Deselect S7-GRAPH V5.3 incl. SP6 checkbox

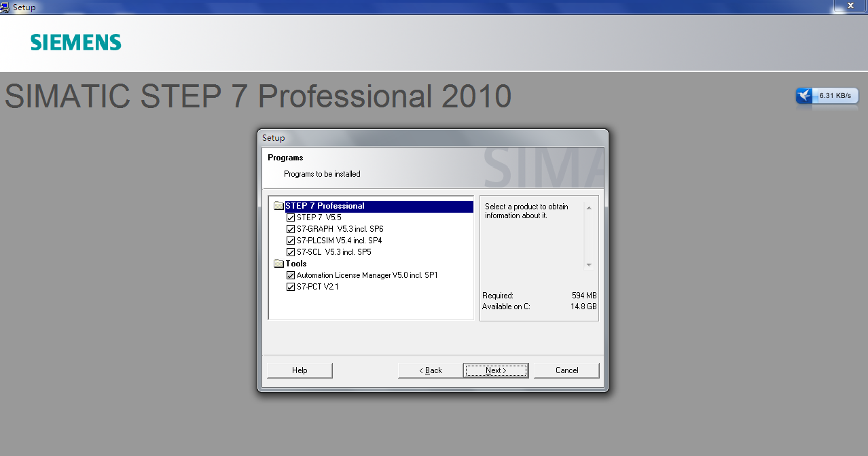291,229
